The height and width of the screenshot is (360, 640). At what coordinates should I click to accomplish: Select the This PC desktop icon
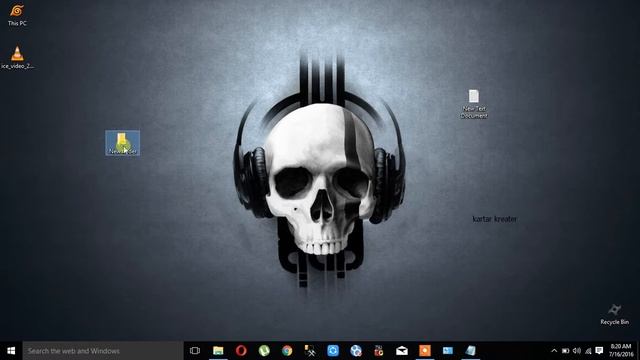click(17, 16)
